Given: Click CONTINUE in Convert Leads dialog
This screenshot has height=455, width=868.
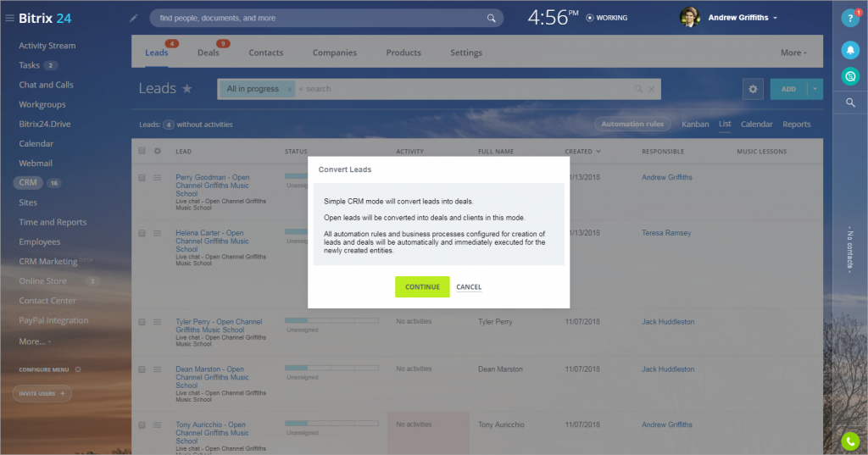Looking at the screenshot, I should tap(422, 286).
